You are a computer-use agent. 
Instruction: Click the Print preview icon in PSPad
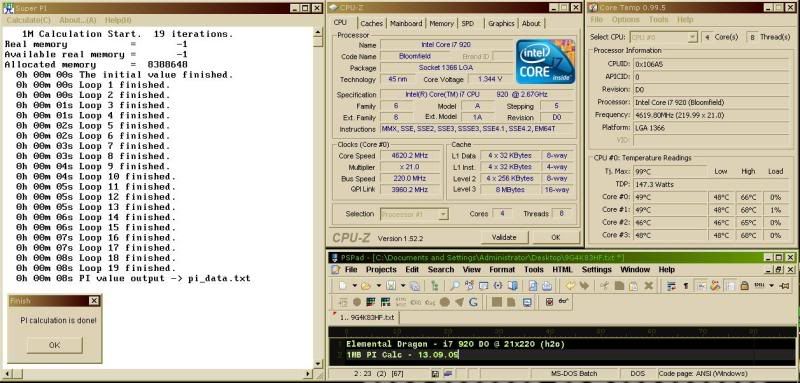click(x=533, y=286)
